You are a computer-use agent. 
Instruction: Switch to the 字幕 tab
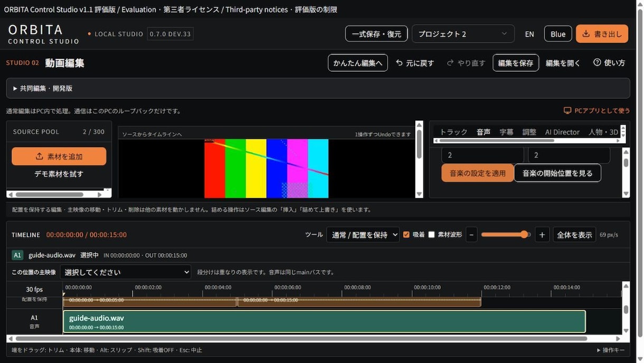(x=506, y=132)
